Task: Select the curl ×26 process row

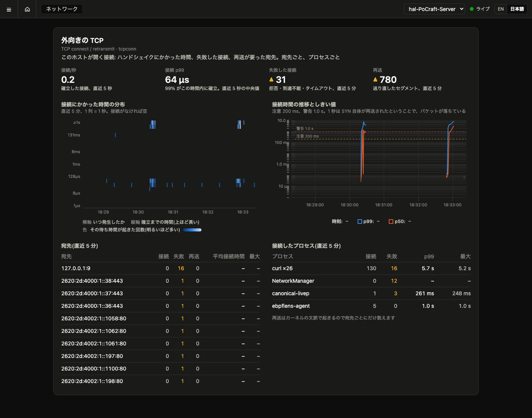Action: click(371, 268)
